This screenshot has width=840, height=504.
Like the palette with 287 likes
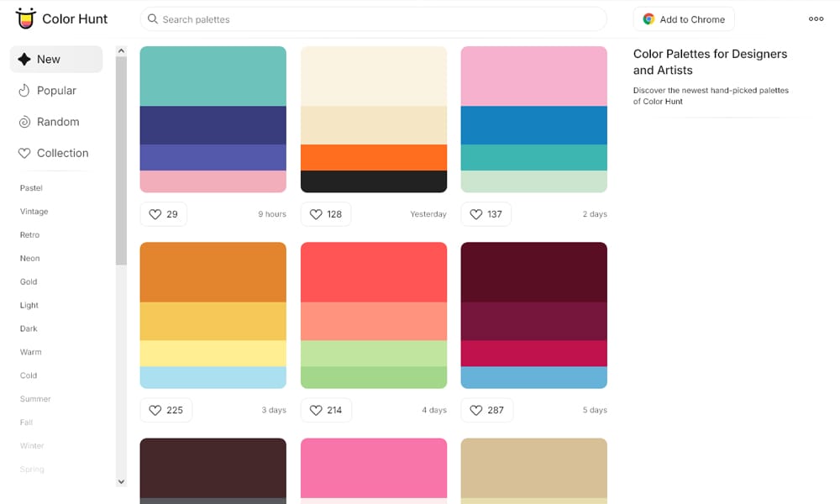475,410
